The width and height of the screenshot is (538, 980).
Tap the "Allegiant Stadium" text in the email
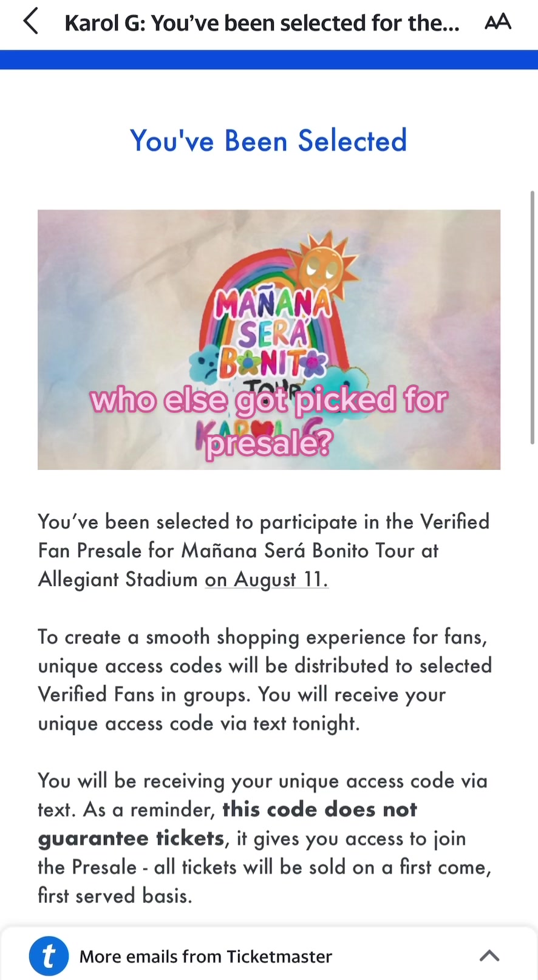(x=118, y=579)
